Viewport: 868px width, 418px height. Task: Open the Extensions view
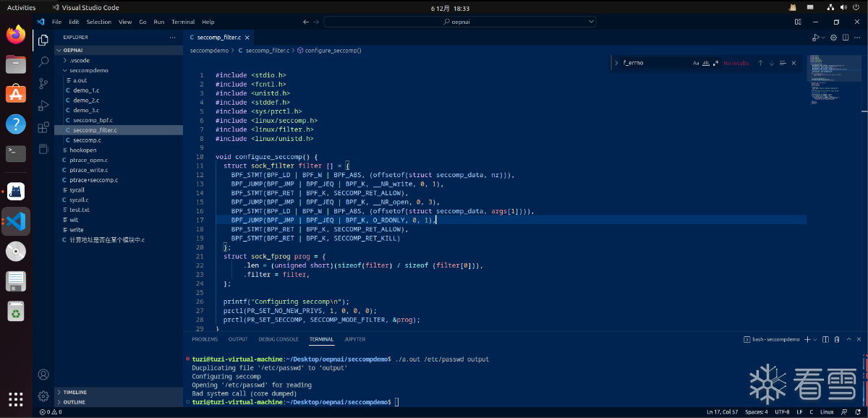[x=43, y=127]
